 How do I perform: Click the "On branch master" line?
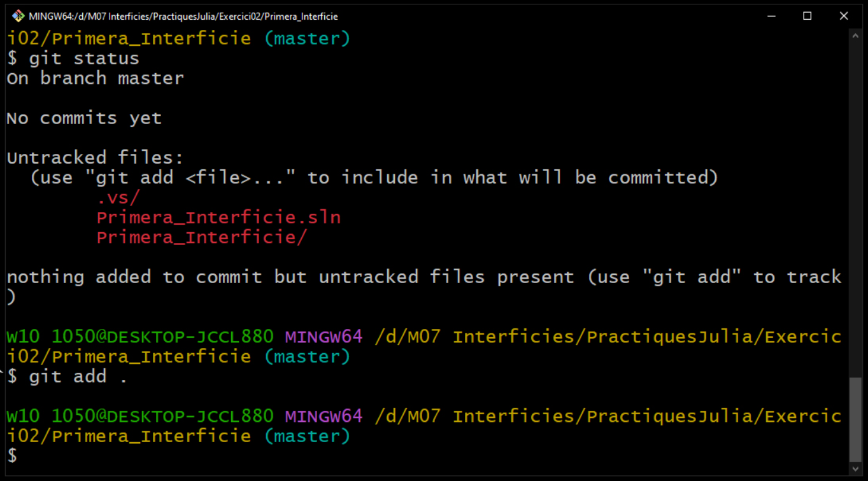point(96,78)
